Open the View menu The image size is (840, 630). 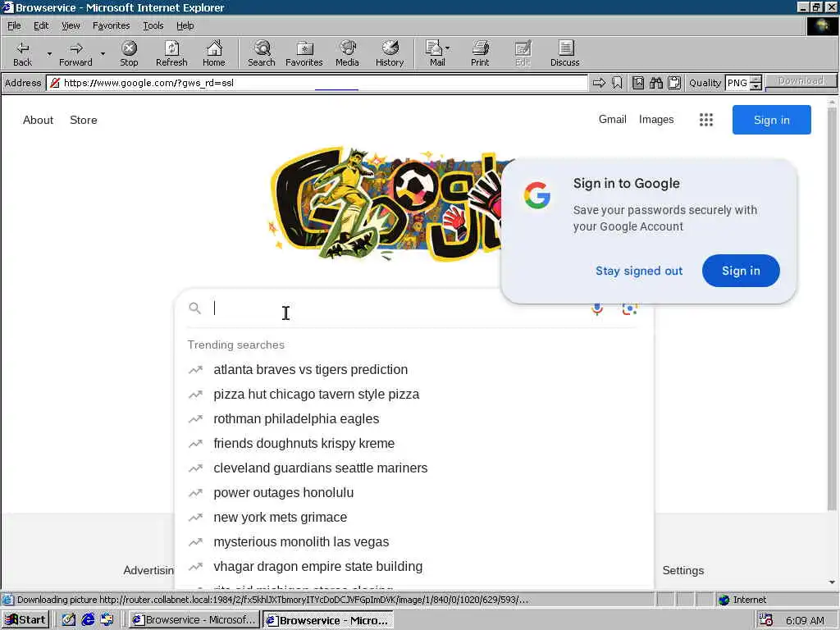click(71, 25)
